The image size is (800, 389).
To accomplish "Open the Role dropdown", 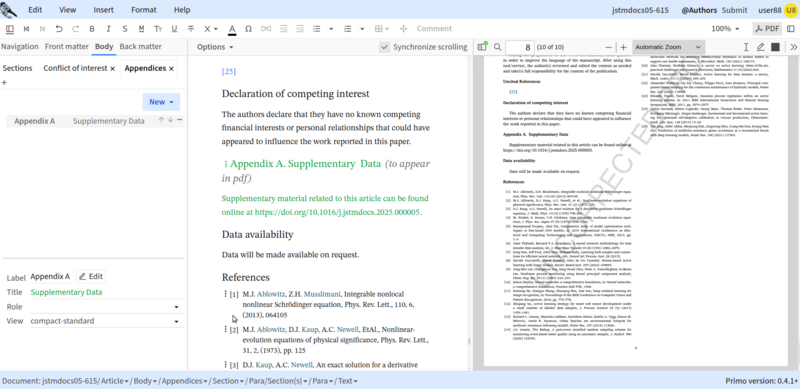I will [x=106, y=307].
